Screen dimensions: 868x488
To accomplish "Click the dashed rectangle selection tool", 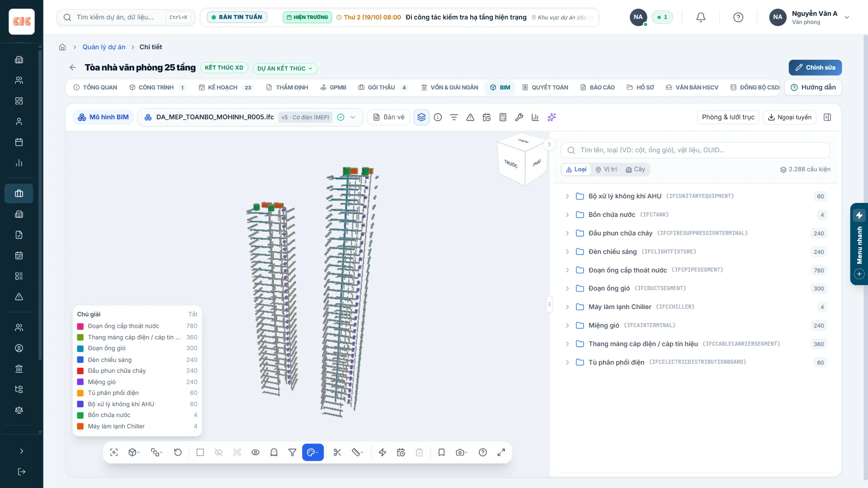I will [x=200, y=452].
